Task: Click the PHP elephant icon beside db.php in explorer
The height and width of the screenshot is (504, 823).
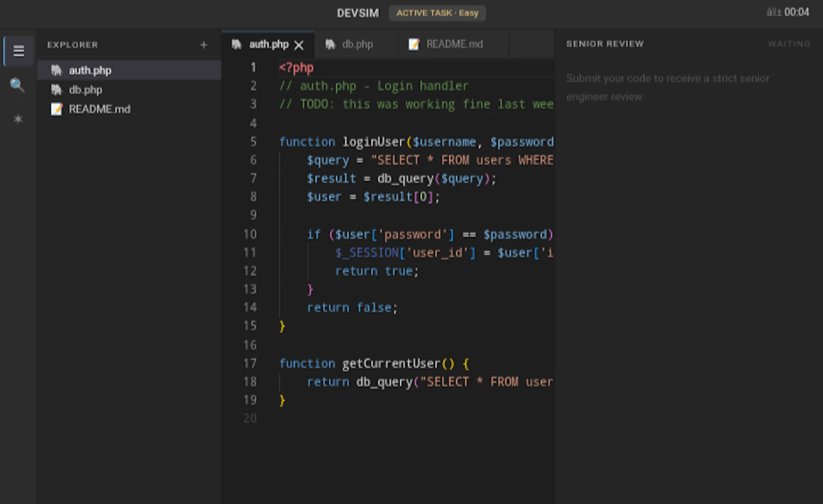Action: point(57,90)
